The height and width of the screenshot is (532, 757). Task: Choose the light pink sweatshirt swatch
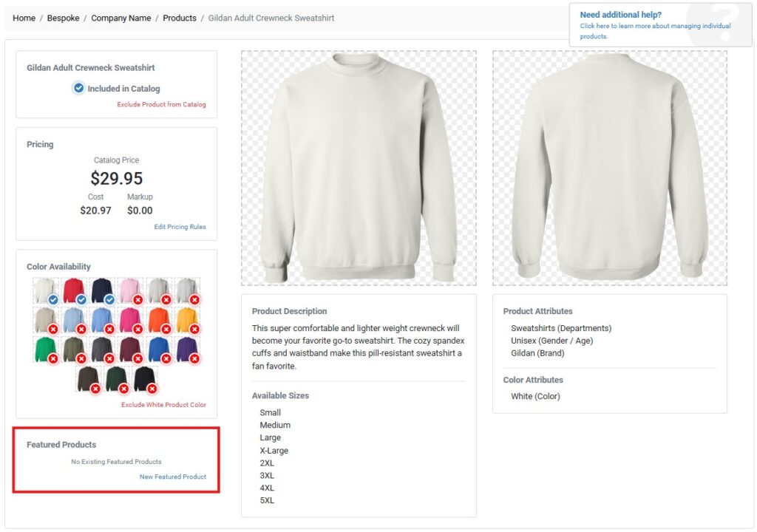[130, 290]
